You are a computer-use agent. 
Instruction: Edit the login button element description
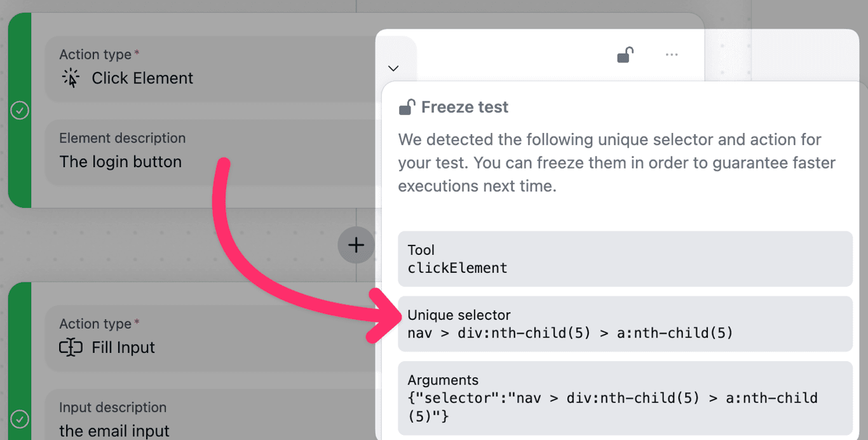point(210,153)
